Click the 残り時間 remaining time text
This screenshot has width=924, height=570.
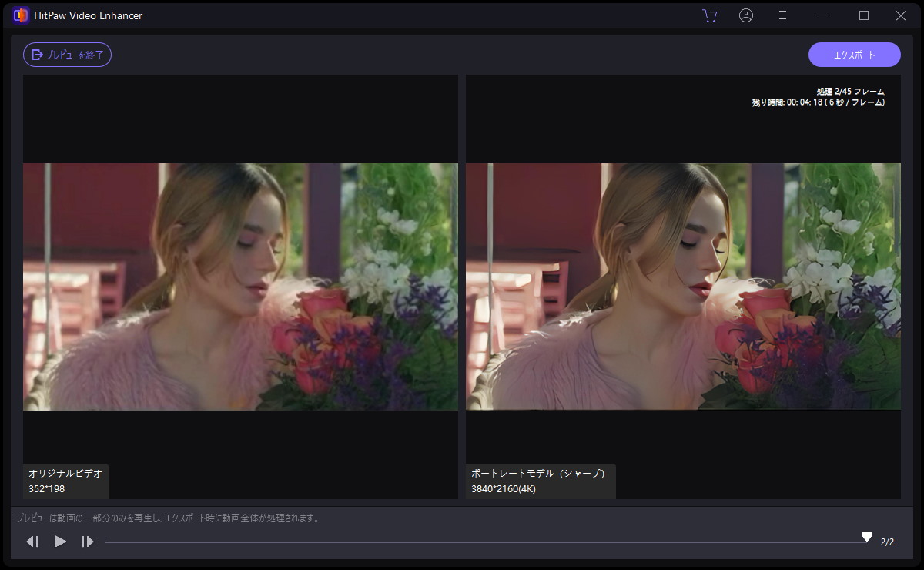click(x=819, y=102)
